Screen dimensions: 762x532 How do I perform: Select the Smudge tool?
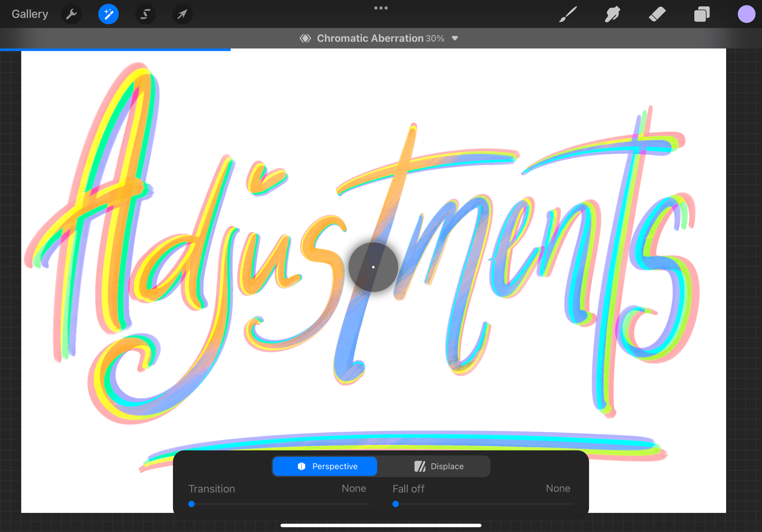pyautogui.click(x=612, y=14)
